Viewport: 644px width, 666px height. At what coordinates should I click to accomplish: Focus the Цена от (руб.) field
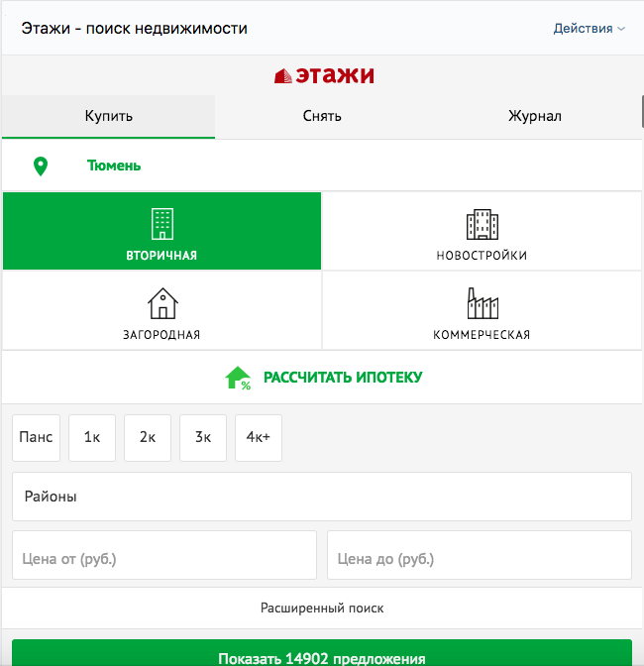164,555
